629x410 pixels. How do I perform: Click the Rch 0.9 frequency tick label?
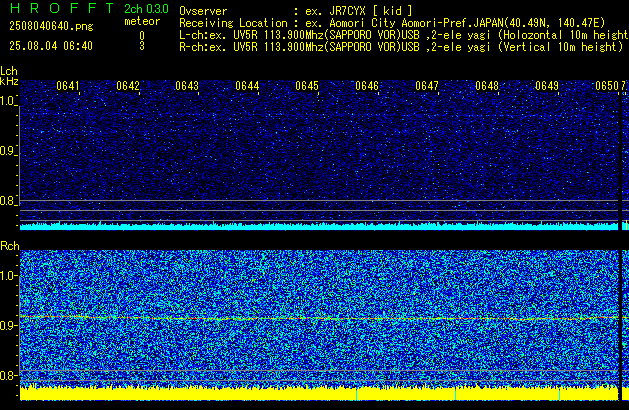coord(8,325)
